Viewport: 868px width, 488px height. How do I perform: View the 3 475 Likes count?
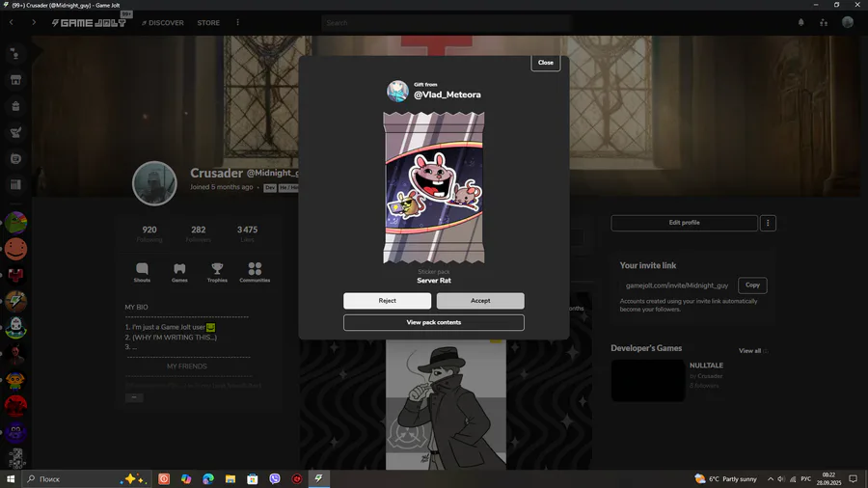click(247, 233)
